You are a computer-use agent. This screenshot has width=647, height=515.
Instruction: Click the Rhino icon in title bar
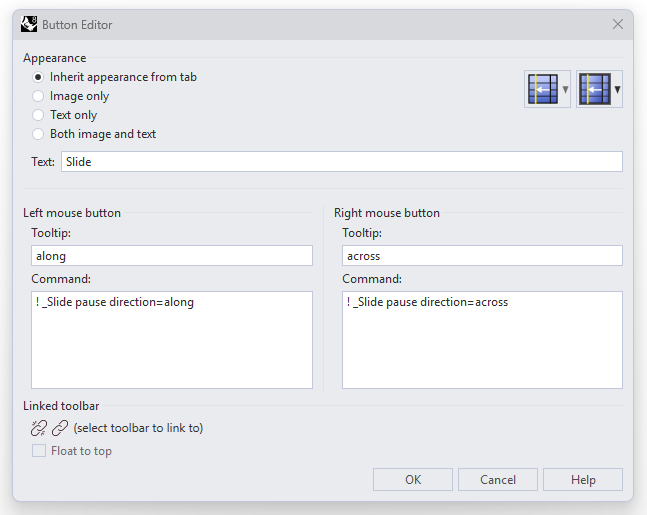coord(29,24)
